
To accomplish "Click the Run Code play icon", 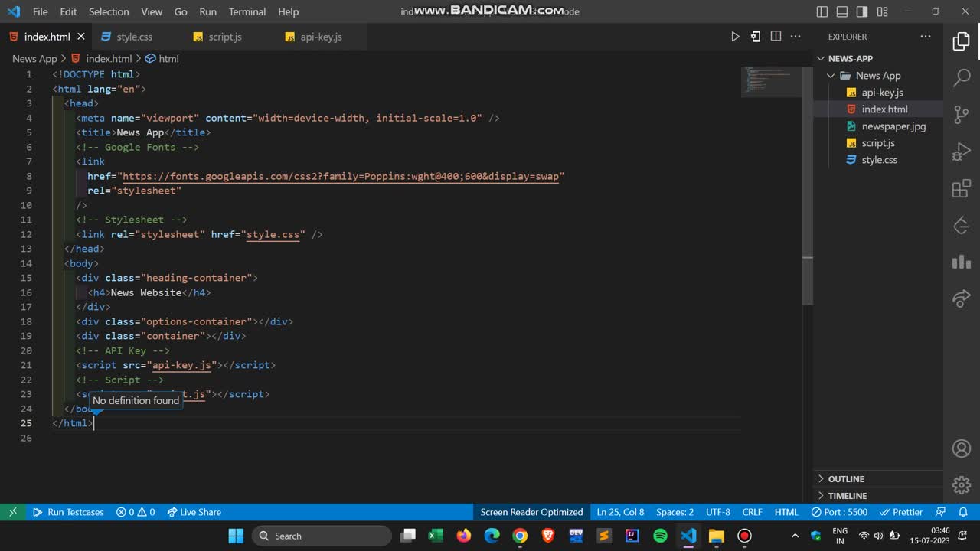I will [735, 36].
